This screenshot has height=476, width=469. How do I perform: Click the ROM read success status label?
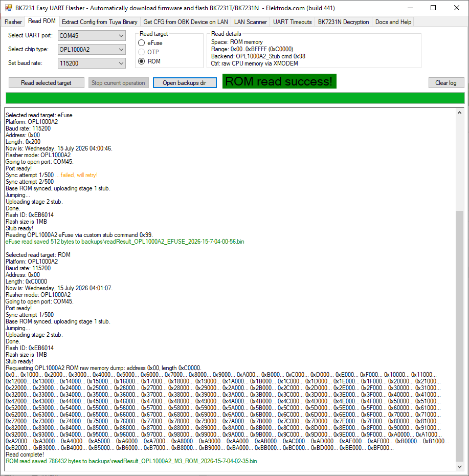pos(279,81)
